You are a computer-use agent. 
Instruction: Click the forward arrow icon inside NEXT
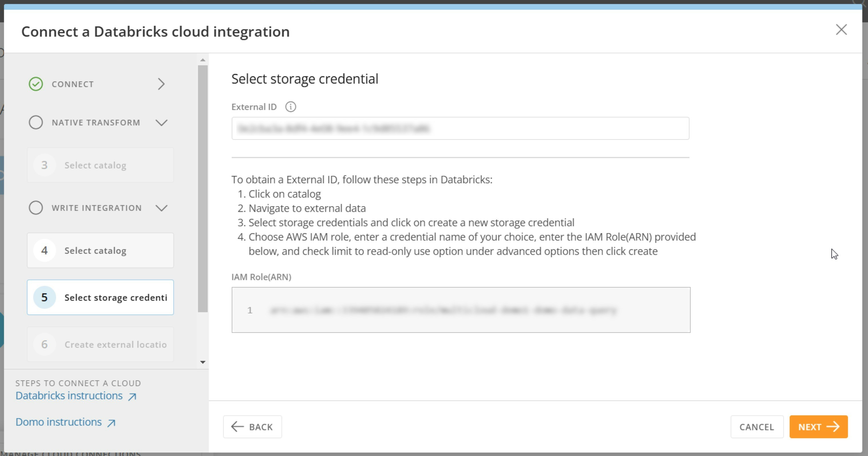pos(834,427)
